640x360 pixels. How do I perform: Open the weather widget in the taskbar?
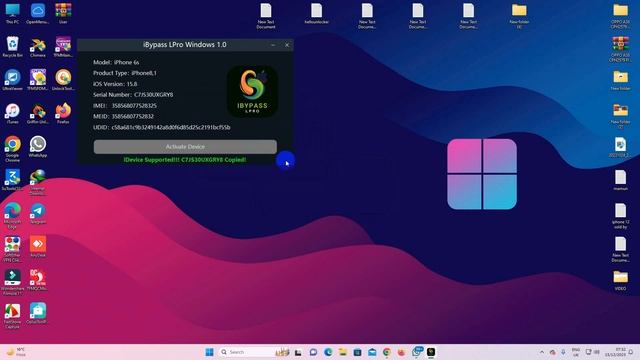click(x=16, y=352)
